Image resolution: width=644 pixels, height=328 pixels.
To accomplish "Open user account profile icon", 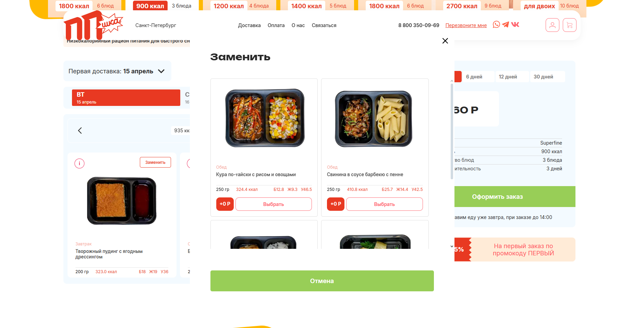I will coord(552,25).
